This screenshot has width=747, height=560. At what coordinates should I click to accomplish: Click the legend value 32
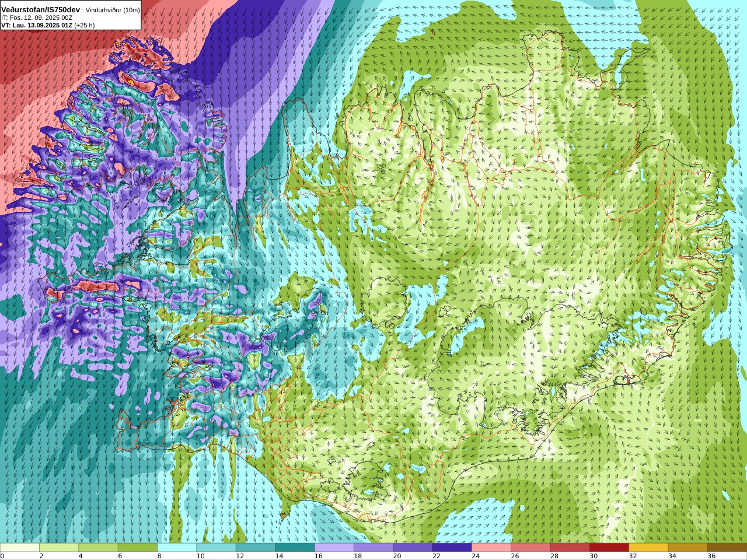(633, 556)
